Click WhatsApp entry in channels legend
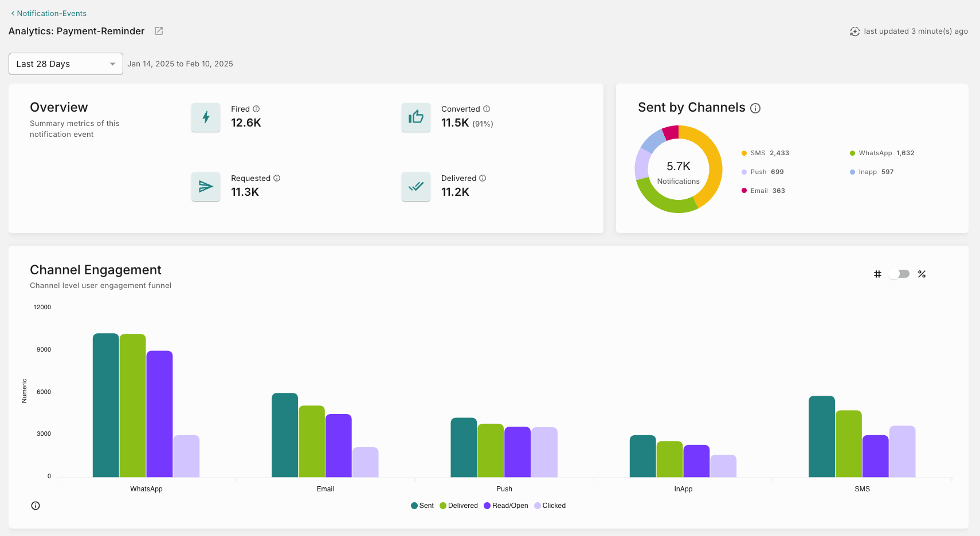980x536 pixels. pyautogui.click(x=881, y=153)
